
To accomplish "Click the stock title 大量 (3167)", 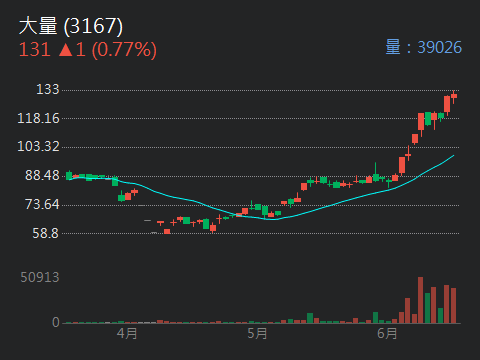I will [71, 26].
